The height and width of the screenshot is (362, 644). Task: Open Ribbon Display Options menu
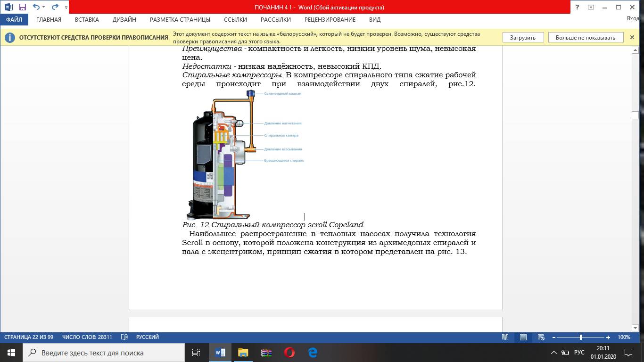pyautogui.click(x=591, y=7)
